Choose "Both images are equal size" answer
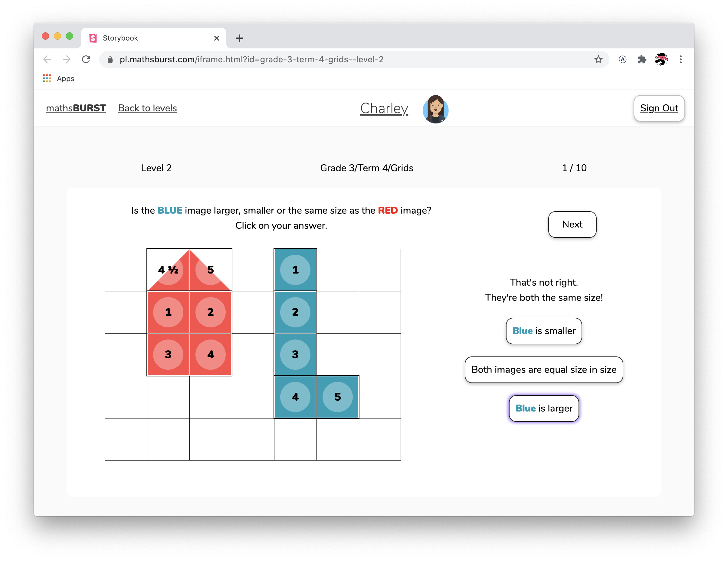Viewport: 728px width, 561px height. tap(544, 370)
